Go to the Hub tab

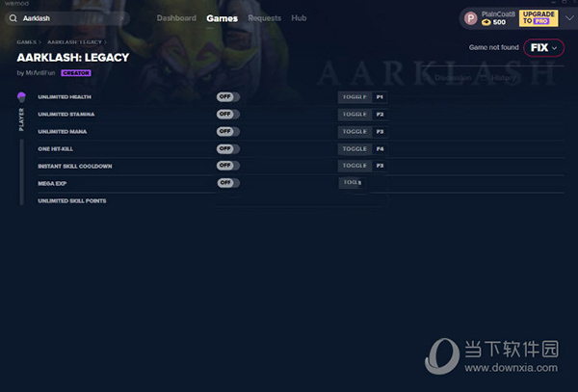coord(299,18)
